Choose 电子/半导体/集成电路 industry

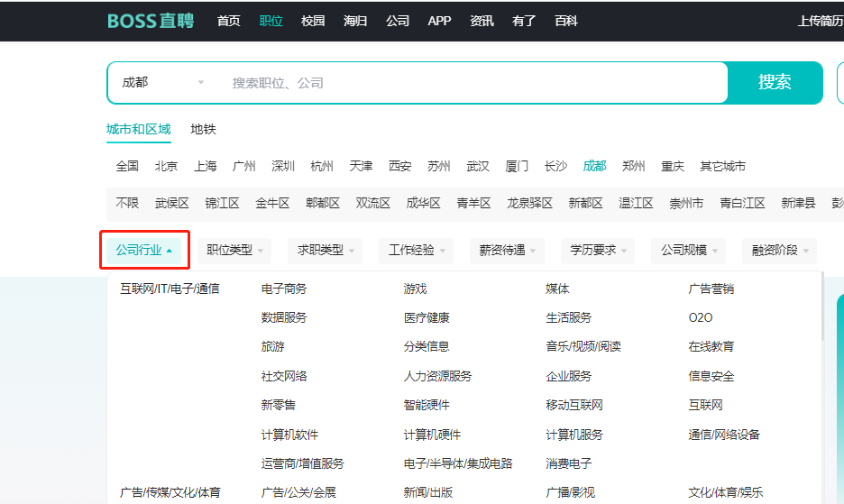458,463
